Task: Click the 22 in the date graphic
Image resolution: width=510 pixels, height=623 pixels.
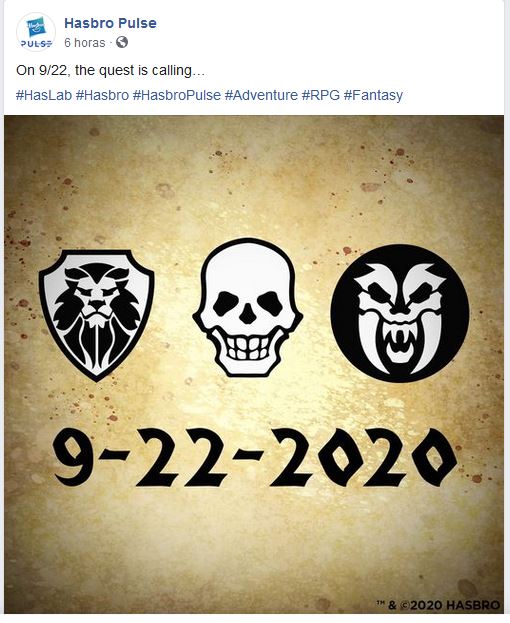Action: point(182,457)
